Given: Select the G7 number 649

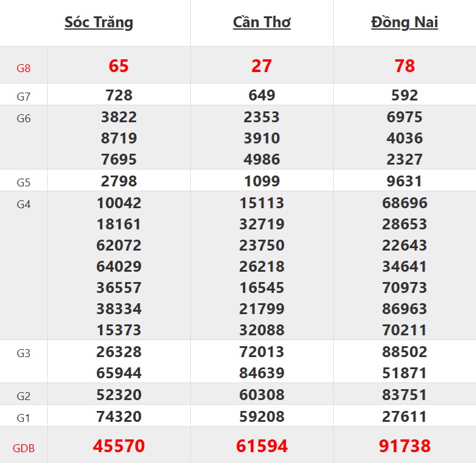Looking at the screenshot, I should (x=262, y=95).
